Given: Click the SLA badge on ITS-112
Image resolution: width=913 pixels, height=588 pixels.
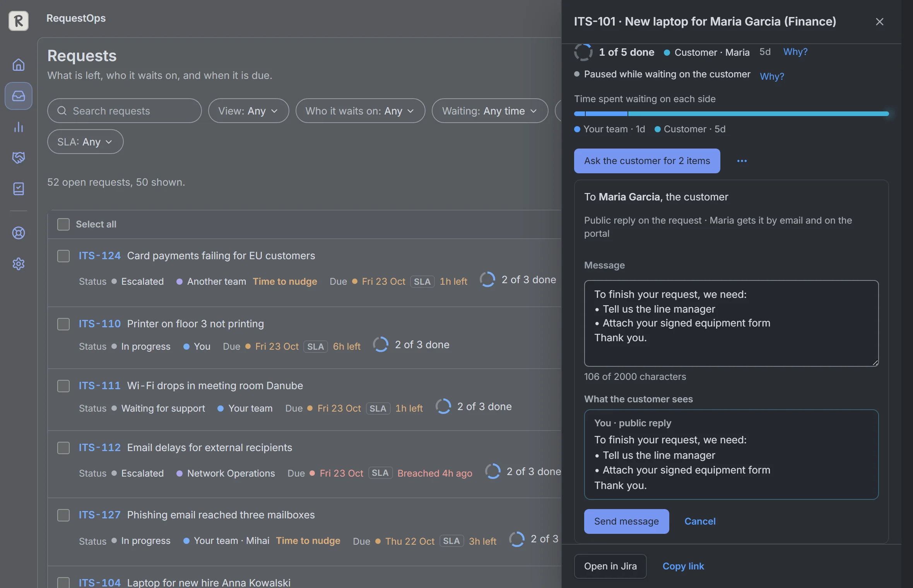Looking at the screenshot, I should tap(380, 473).
